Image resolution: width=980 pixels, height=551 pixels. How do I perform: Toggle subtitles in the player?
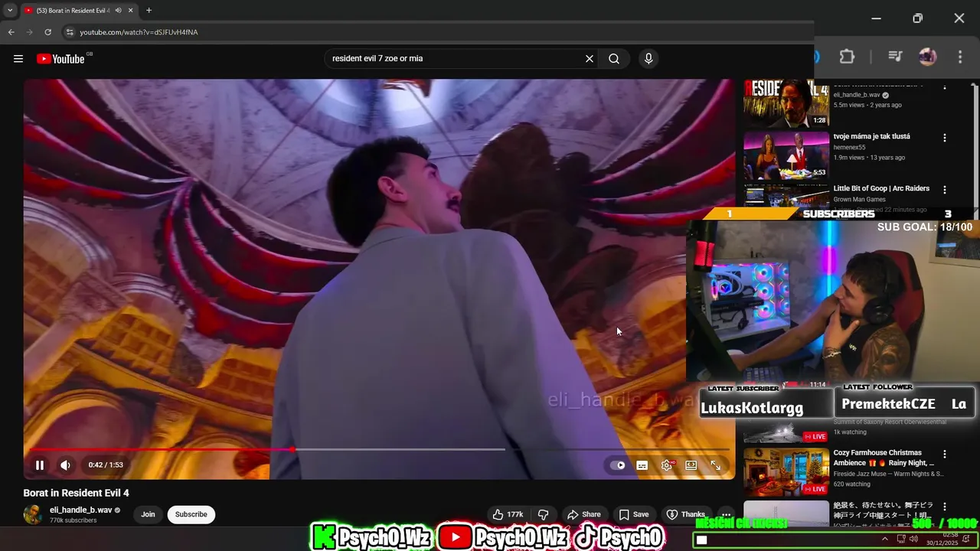(x=642, y=465)
